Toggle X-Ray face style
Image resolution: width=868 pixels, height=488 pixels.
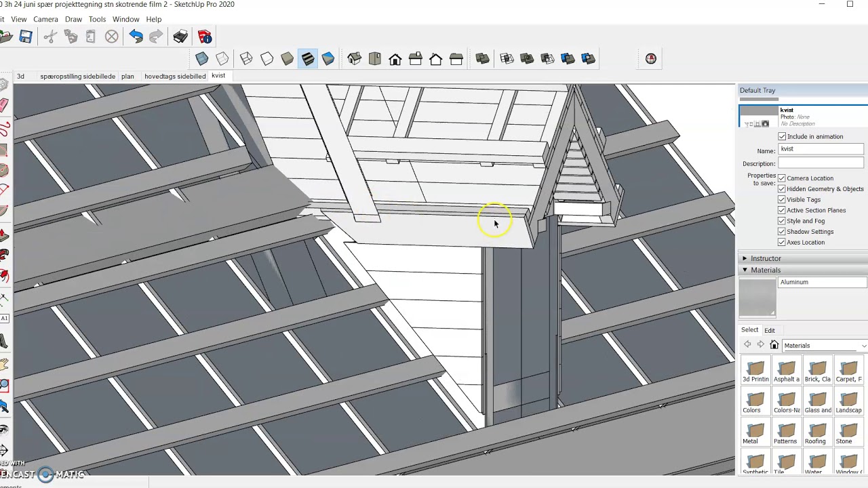click(202, 59)
